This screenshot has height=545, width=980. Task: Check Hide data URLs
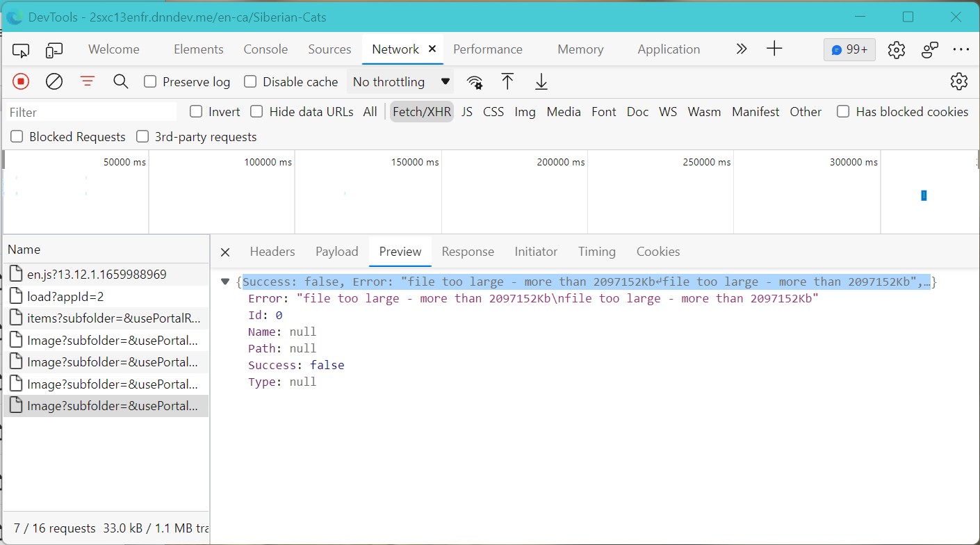pos(256,111)
